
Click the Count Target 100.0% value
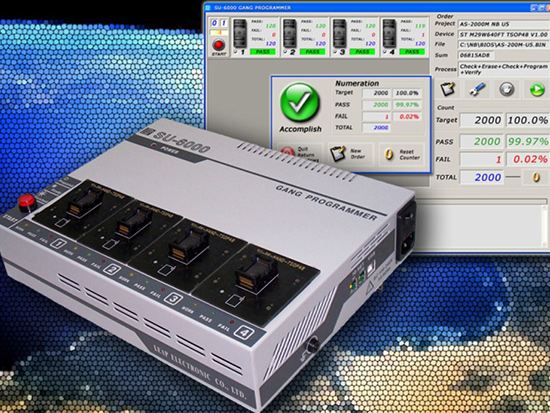coord(528,120)
